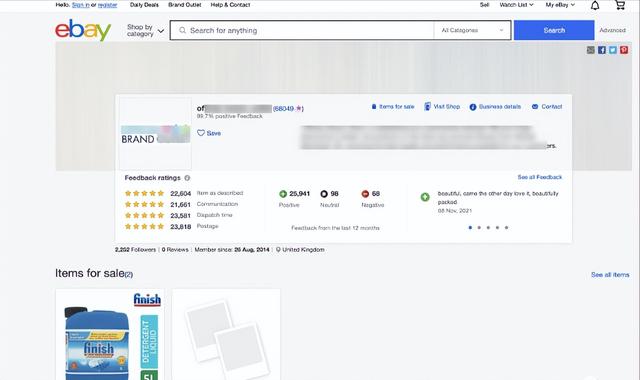The width and height of the screenshot is (640, 380).
Task: Open Help & Contact menu item
Action: [230, 5]
